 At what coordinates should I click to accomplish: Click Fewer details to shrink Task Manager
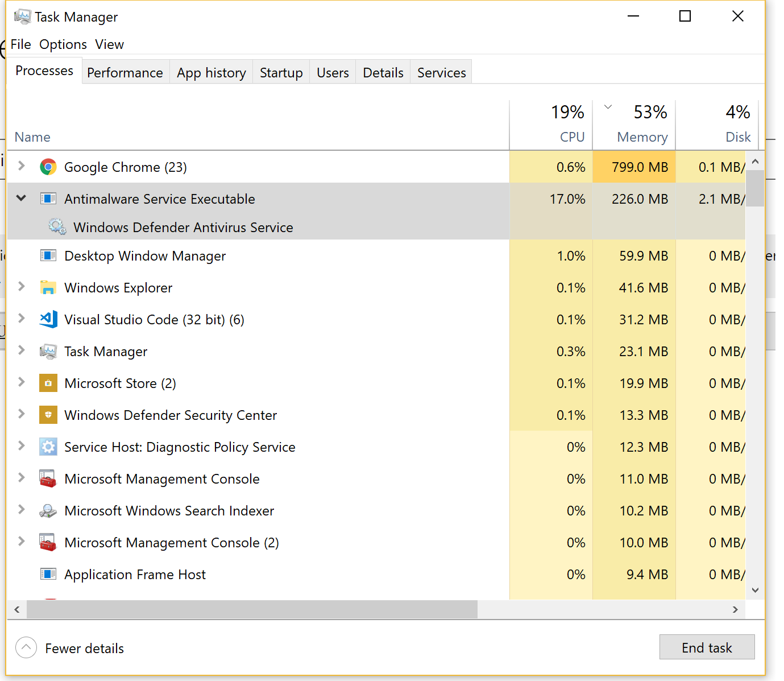(70, 648)
